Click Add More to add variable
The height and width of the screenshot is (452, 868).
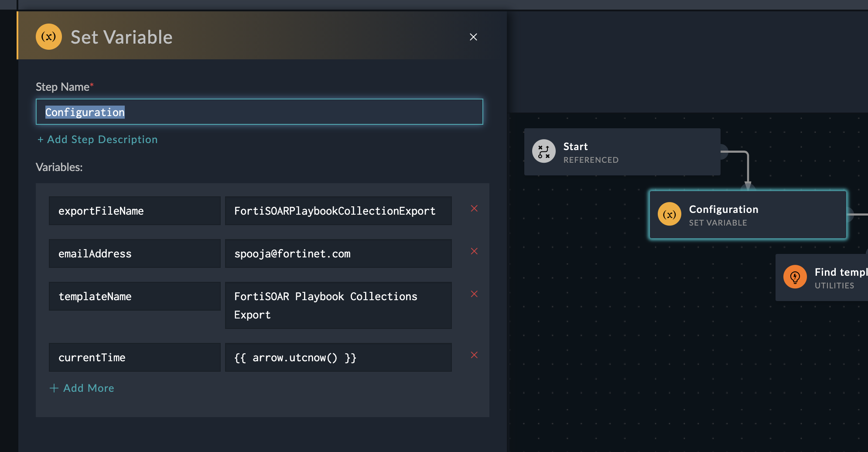click(x=82, y=388)
